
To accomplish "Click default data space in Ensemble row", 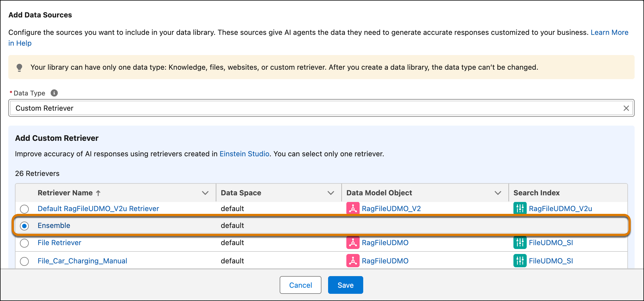I will [232, 225].
